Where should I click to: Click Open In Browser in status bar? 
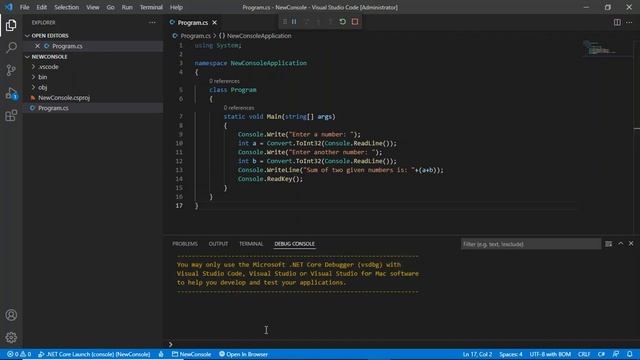pos(243,354)
